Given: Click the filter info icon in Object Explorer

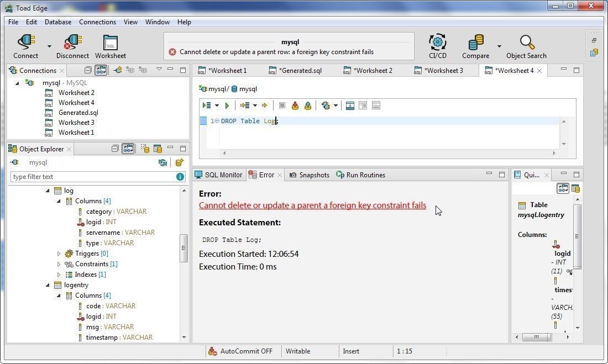Looking at the screenshot, I should click(180, 177).
